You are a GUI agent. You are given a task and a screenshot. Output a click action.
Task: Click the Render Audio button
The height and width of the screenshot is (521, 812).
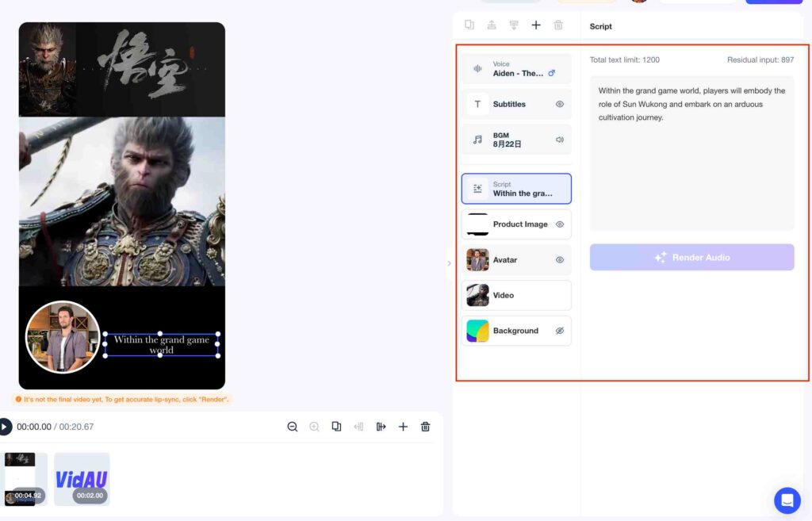691,258
